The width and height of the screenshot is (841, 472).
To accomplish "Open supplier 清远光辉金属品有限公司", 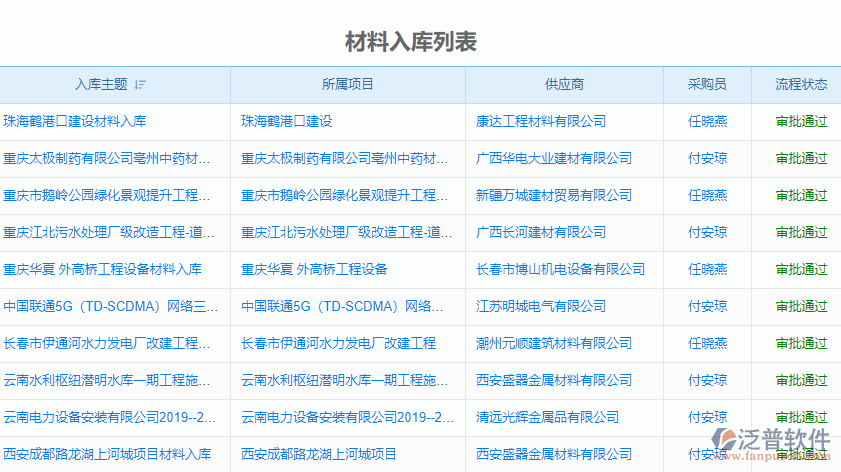I will point(548,418).
